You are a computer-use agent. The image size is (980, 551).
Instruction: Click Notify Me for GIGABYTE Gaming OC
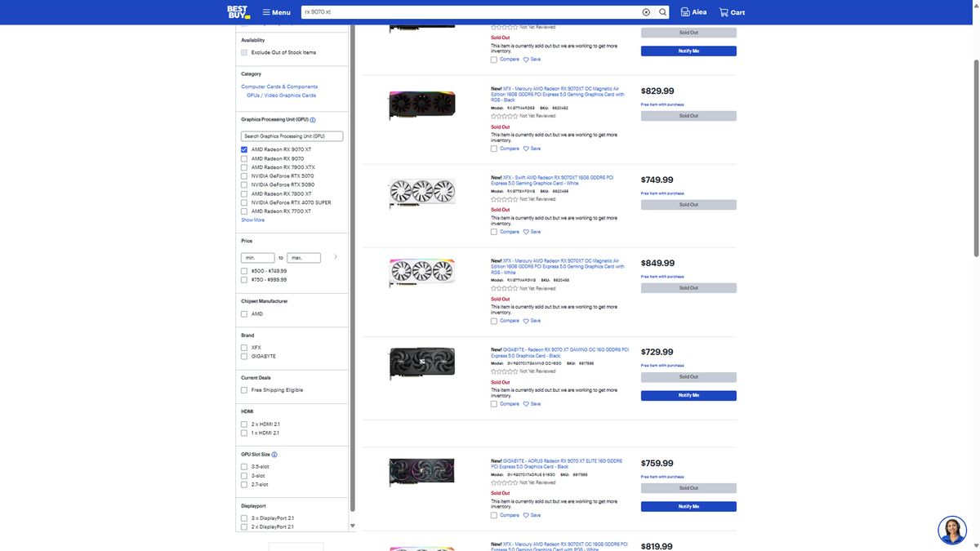pyautogui.click(x=688, y=396)
